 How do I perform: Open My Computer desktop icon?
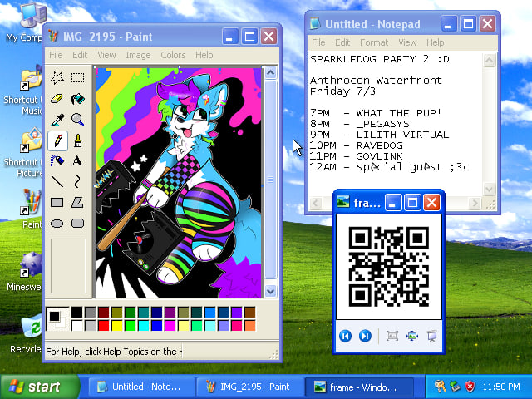tap(29, 22)
